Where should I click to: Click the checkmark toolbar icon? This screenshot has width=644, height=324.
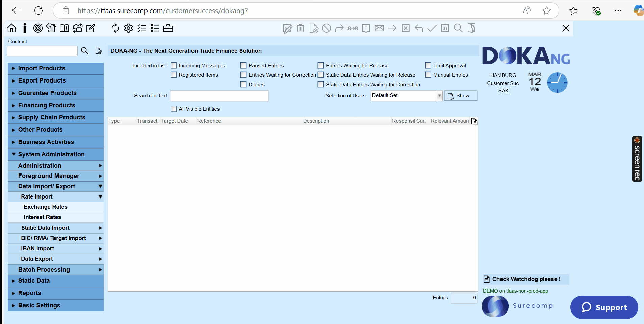(432, 28)
